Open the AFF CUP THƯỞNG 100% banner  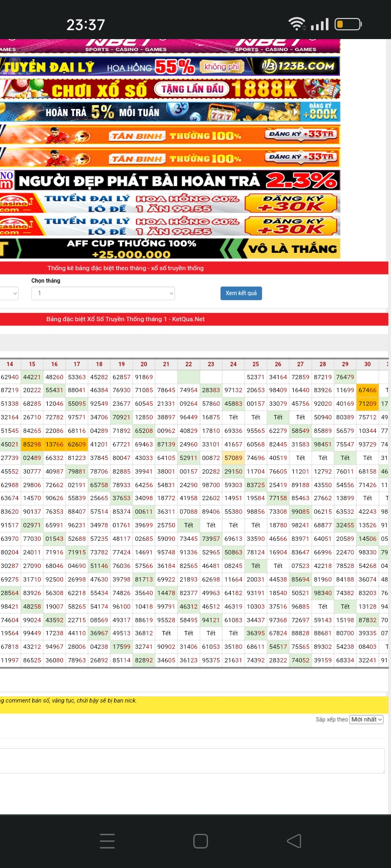coord(169,248)
